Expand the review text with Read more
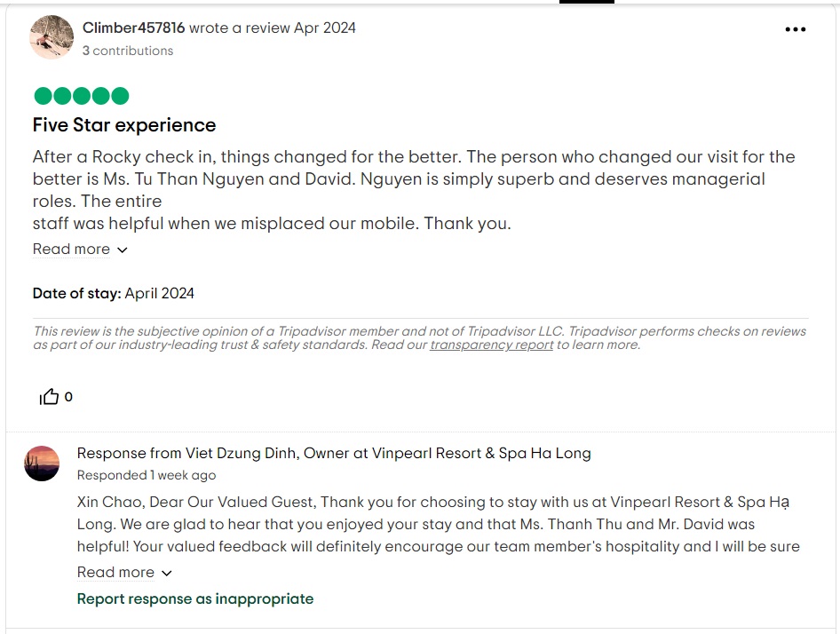The height and width of the screenshot is (634, 840). tap(72, 249)
